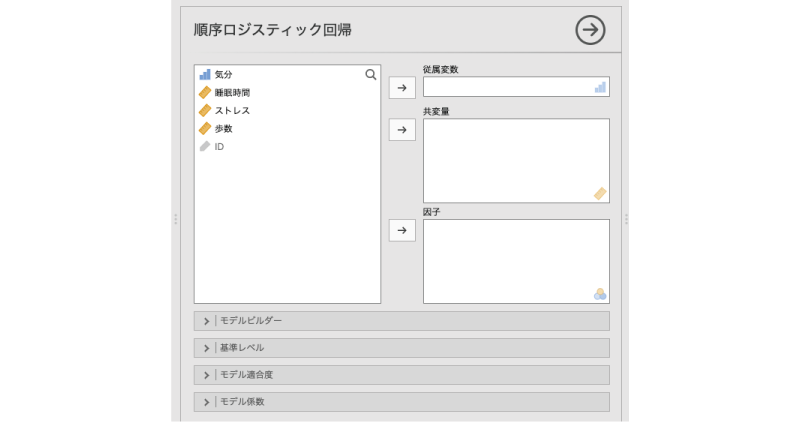Select the 歩数 variable
Viewport: 800px width, 422px height.
click(x=223, y=129)
